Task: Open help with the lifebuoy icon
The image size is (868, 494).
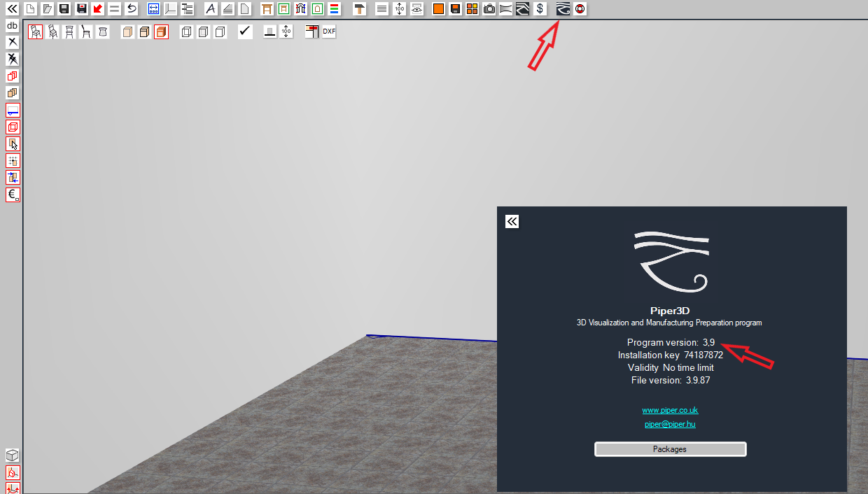Action: point(580,9)
